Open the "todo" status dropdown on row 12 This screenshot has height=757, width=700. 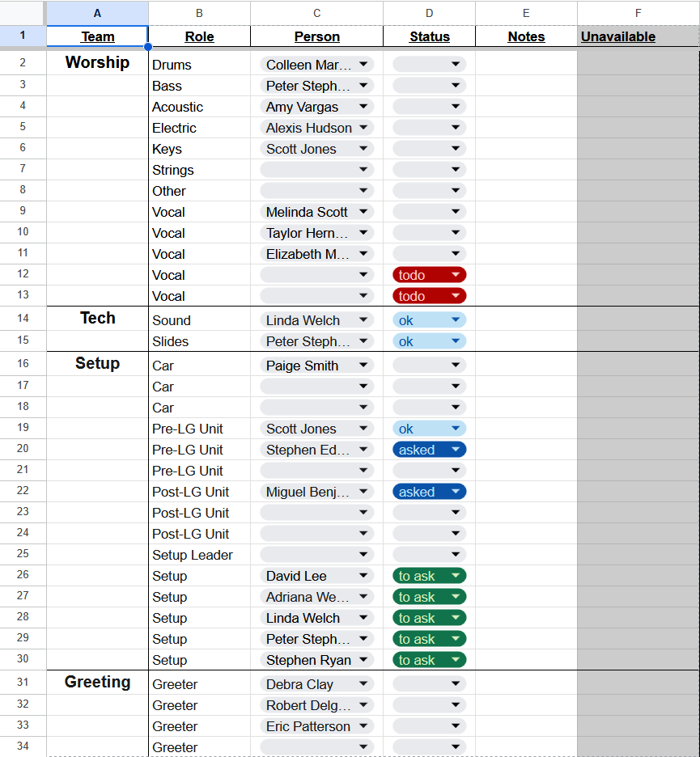[x=429, y=274]
